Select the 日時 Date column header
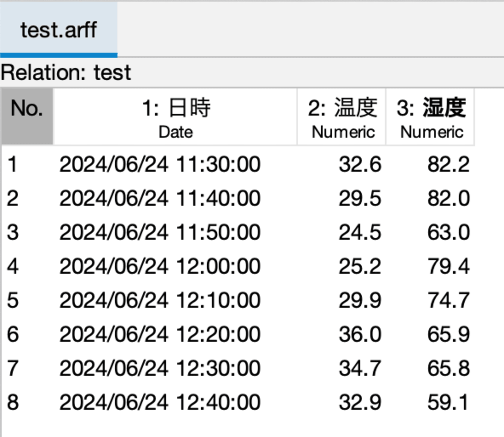Image resolution: width=504 pixels, height=437 pixels. pyautogui.click(x=176, y=117)
